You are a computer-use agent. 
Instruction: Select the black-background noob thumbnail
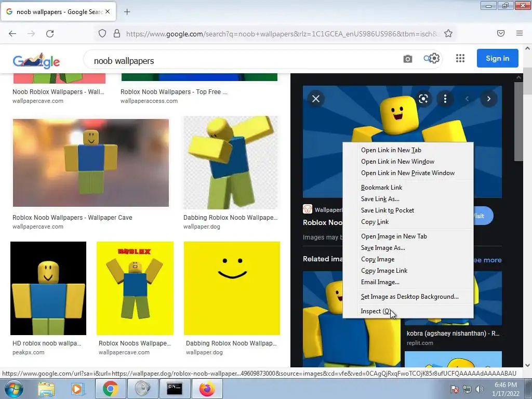(48, 288)
